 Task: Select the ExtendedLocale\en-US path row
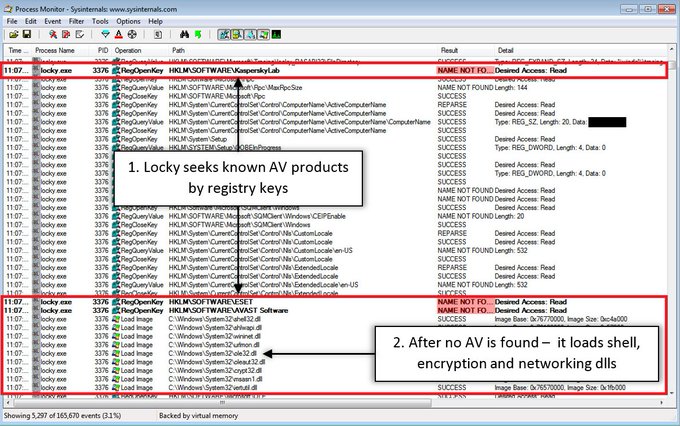(x=264, y=285)
